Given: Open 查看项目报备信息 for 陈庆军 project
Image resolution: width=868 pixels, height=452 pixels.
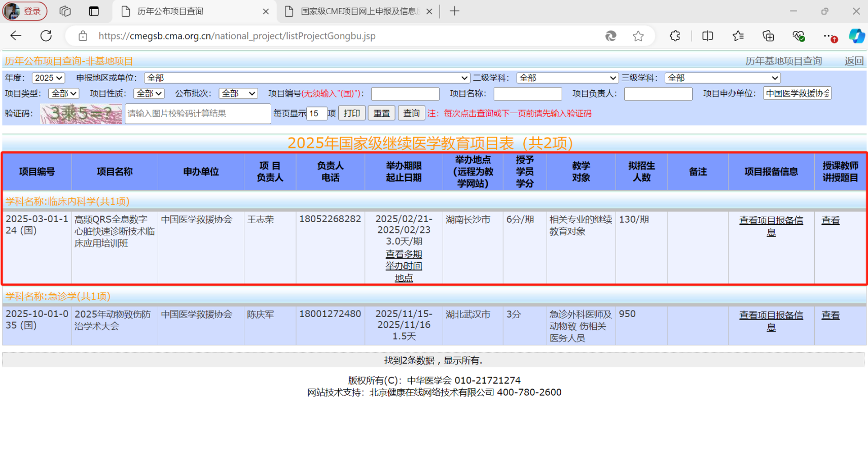Looking at the screenshot, I should [x=771, y=321].
